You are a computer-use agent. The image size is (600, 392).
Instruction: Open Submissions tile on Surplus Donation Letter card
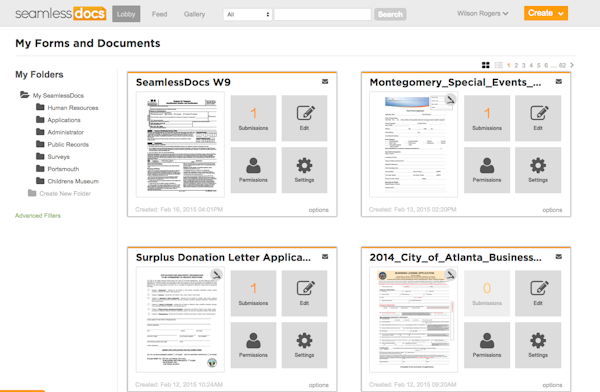[253, 293]
